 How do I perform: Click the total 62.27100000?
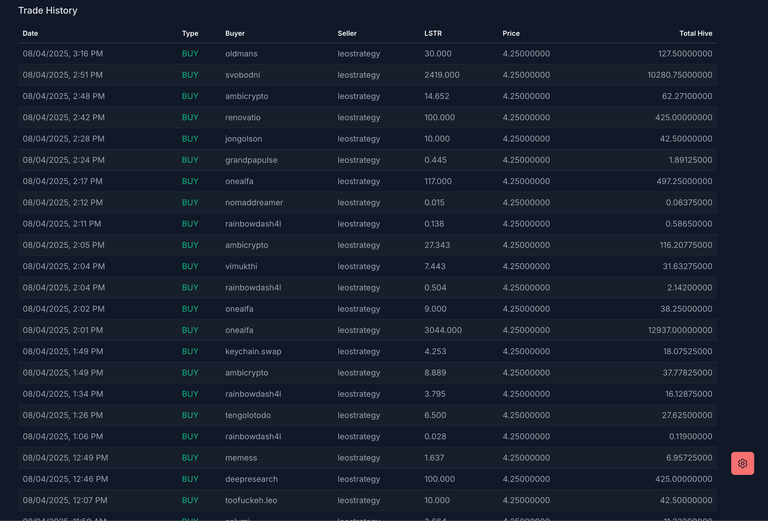coord(687,96)
